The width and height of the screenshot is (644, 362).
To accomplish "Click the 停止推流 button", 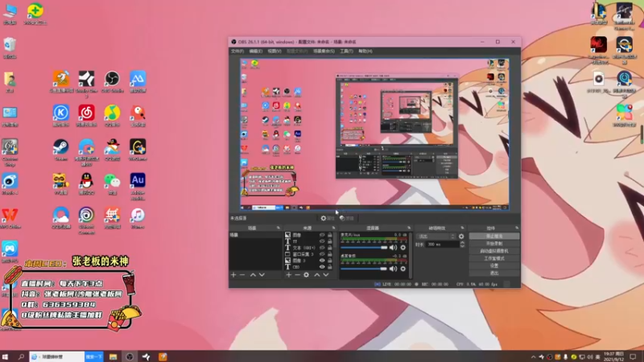I will click(x=494, y=237).
